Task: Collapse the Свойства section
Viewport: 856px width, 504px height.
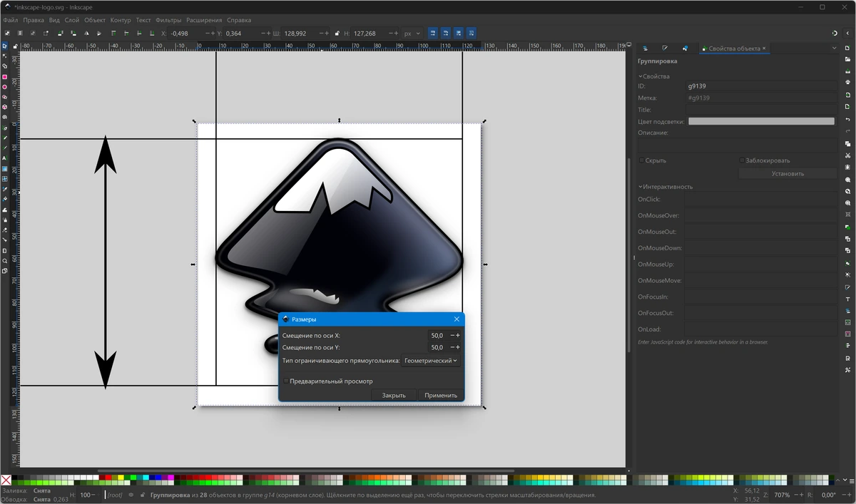Action: (x=654, y=76)
